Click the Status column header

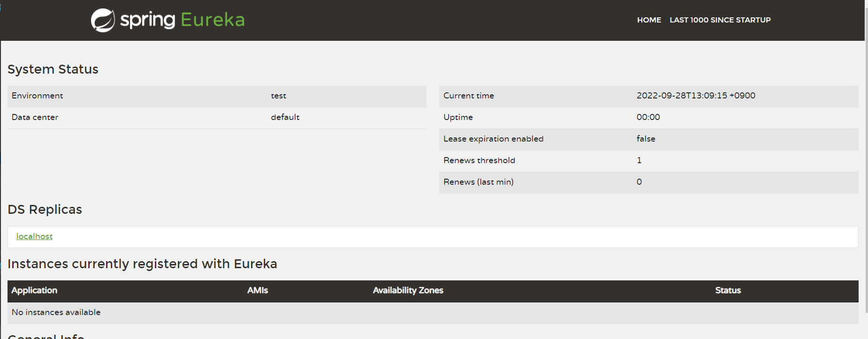tap(728, 291)
